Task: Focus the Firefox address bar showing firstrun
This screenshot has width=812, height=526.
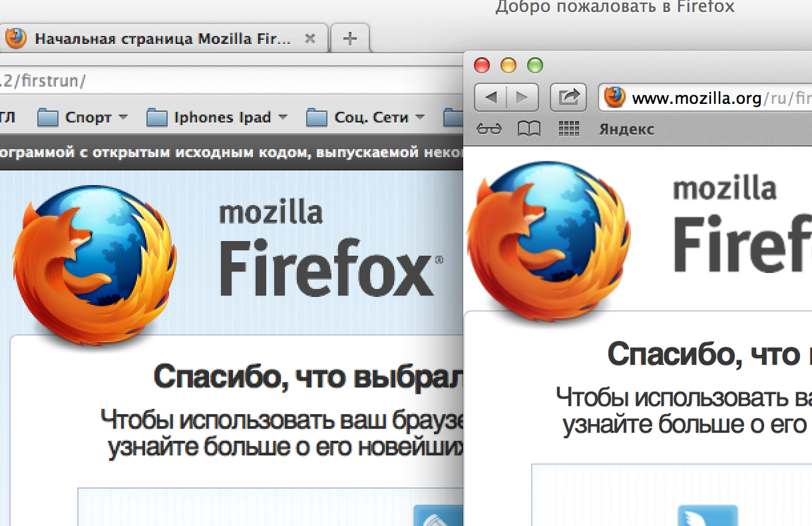Action: click(x=231, y=82)
